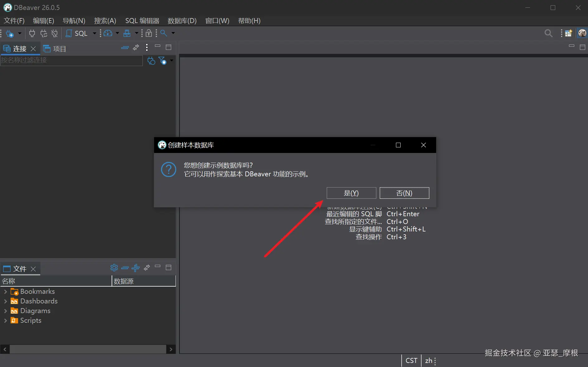The height and width of the screenshot is (367, 588).
Task: Click the zh locale in status bar
Action: (429, 361)
